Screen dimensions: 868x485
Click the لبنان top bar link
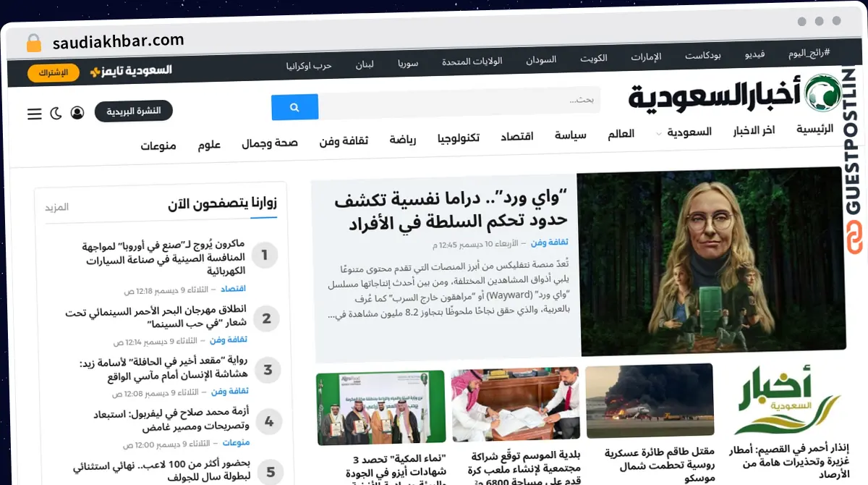click(364, 64)
